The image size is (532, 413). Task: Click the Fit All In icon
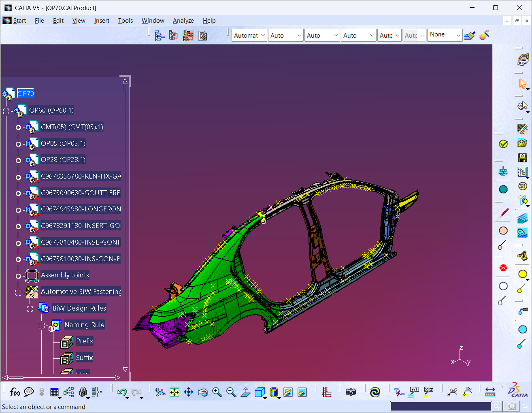(x=174, y=392)
